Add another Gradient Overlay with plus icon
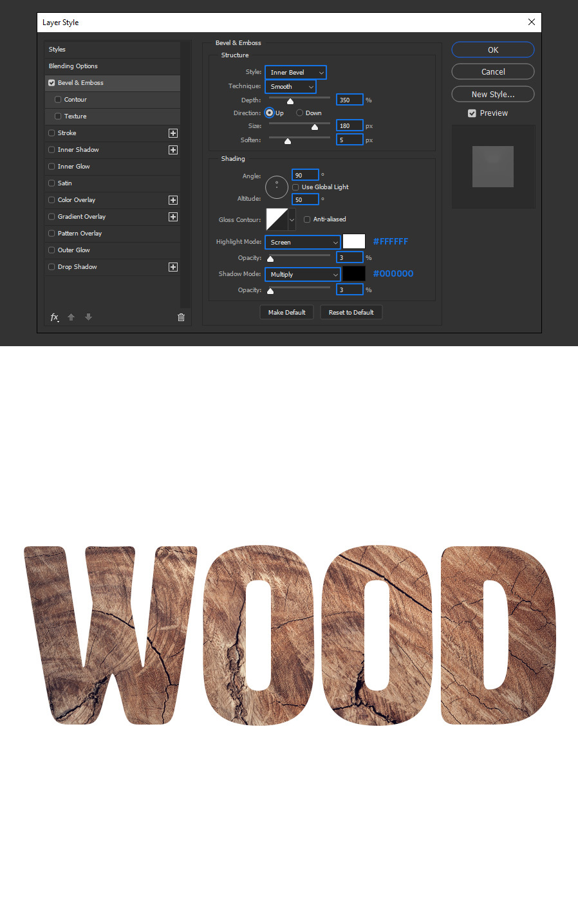Screen dimensions: 578x924 (173, 217)
